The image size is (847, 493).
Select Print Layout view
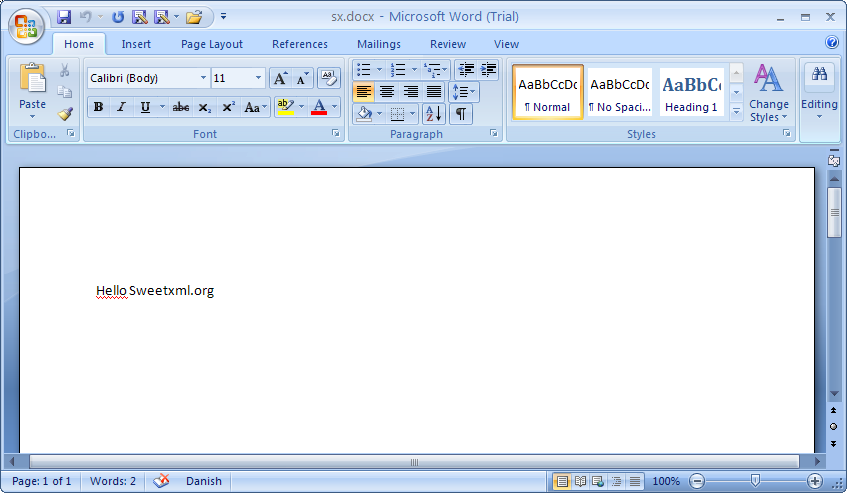(x=562, y=481)
